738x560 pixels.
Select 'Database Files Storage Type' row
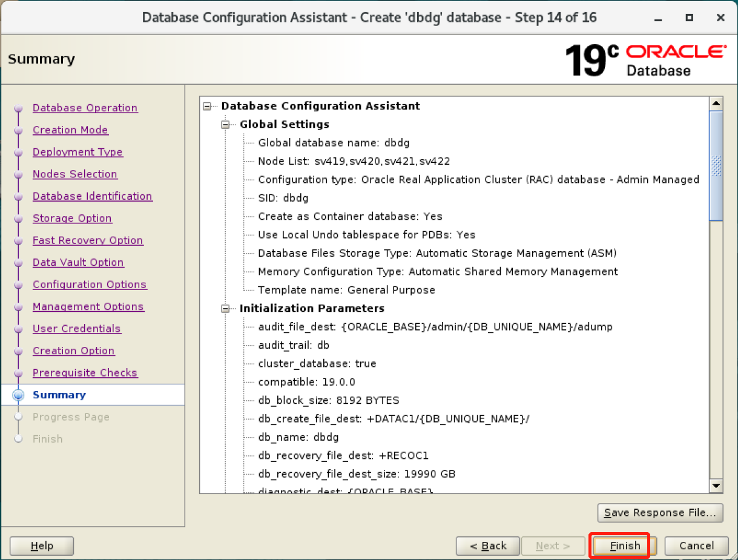click(437, 253)
